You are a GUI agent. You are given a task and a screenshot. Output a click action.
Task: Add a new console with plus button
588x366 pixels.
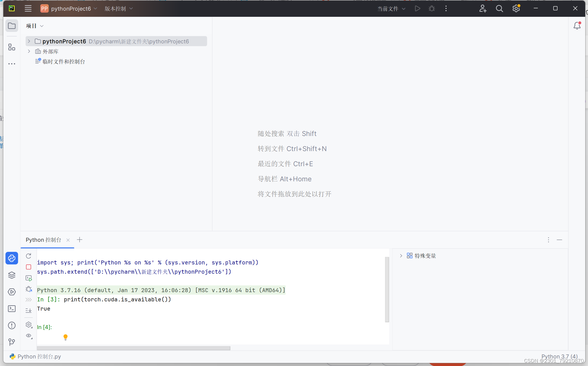tap(80, 240)
